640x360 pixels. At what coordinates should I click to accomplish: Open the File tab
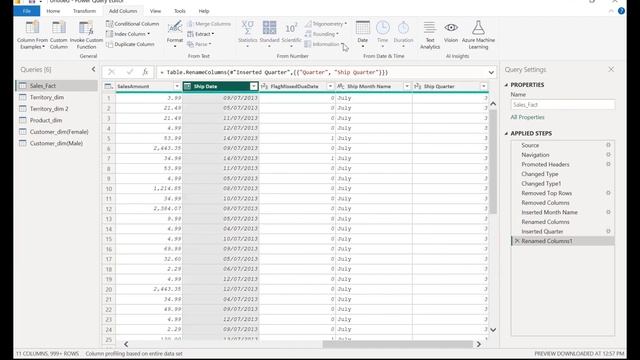pos(27,11)
